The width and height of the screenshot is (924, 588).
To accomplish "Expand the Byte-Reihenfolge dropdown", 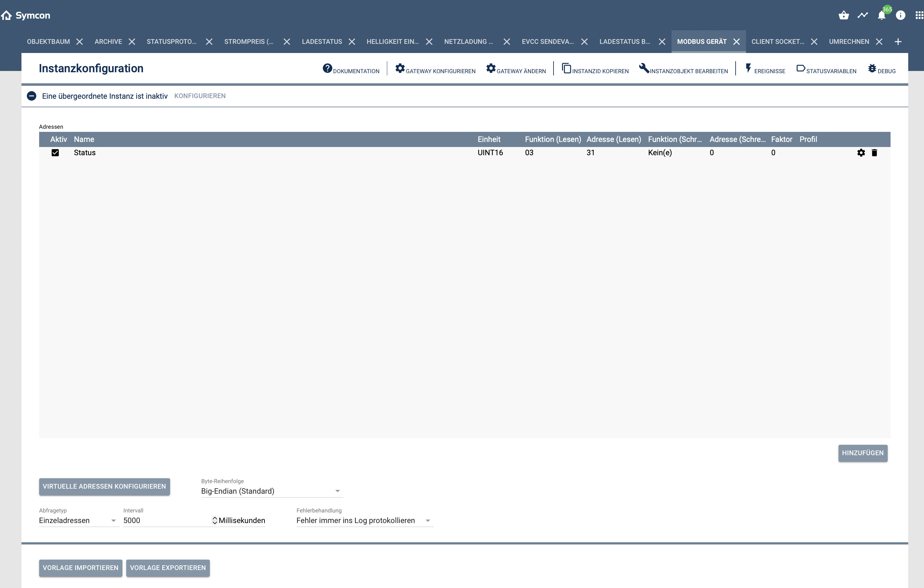I will pos(272,491).
